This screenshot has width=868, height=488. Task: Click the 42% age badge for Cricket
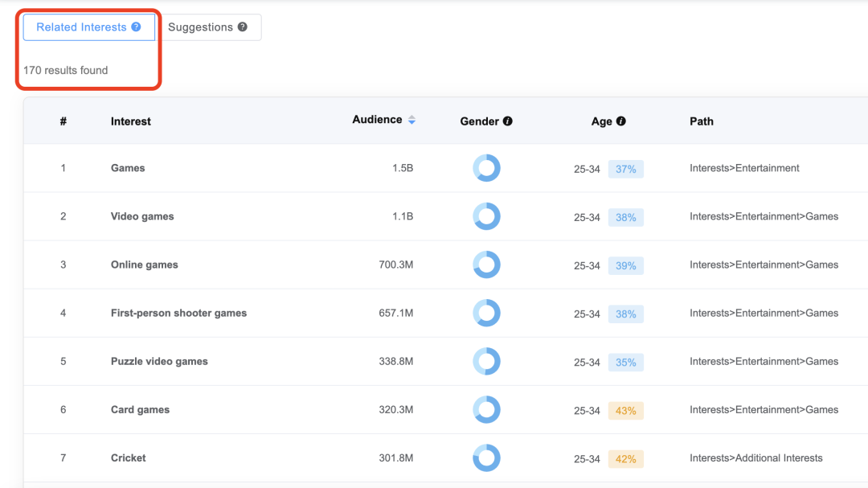pyautogui.click(x=625, y=458)
